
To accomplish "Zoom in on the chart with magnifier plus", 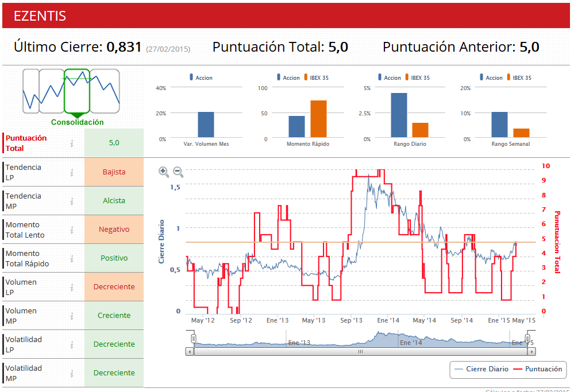I will coord(164,172).
